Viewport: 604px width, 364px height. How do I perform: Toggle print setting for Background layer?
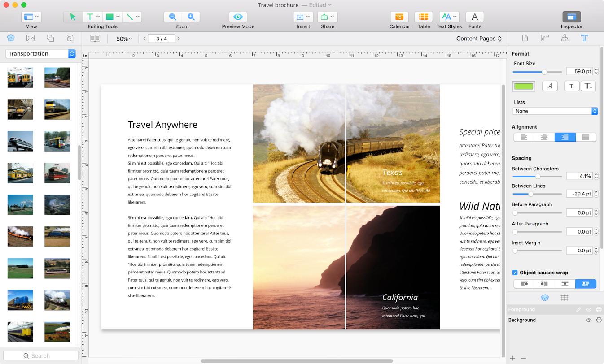point(599,320)
